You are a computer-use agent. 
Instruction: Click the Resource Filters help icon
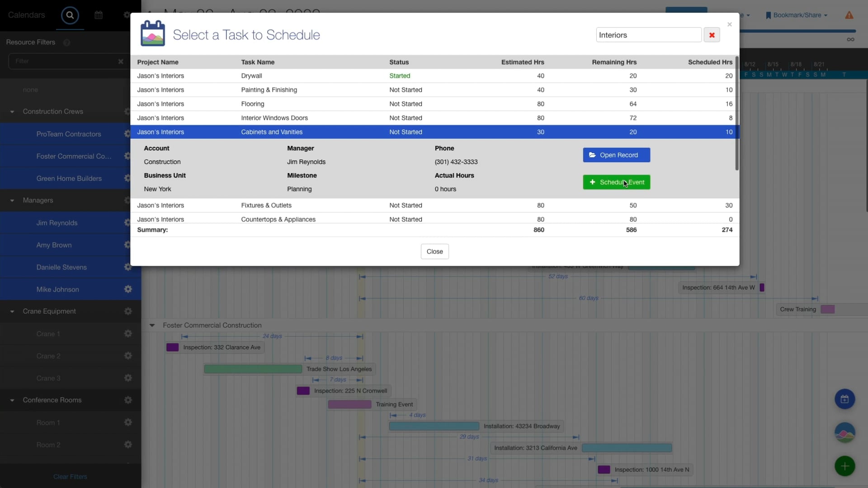point(67,42)
